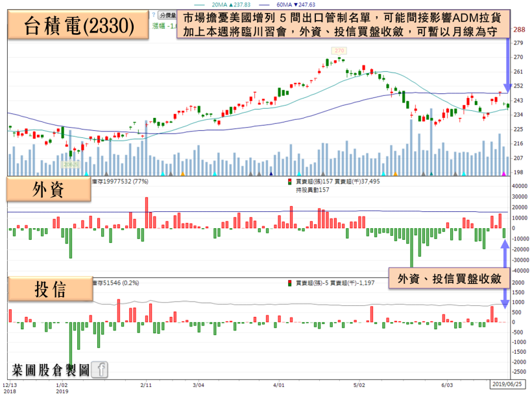Click the 288 price axis label

[x=519, y=29]
